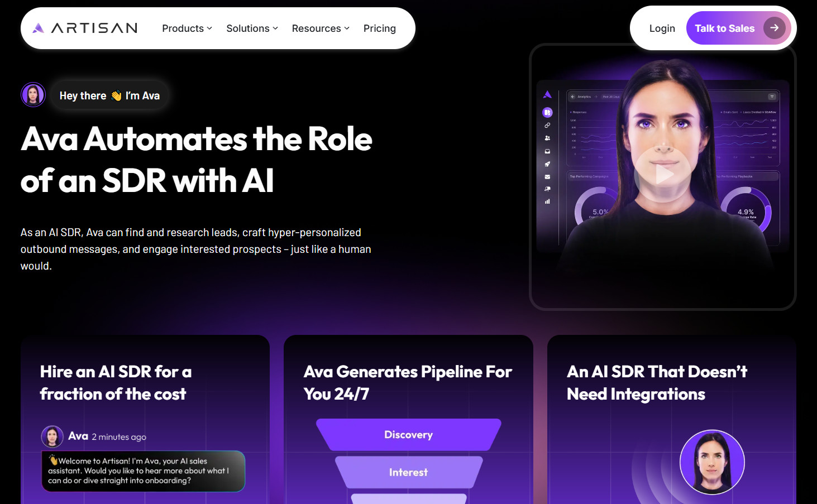
Task: Click the link icon in dashboard sidebar
Action: click(547, 126)
